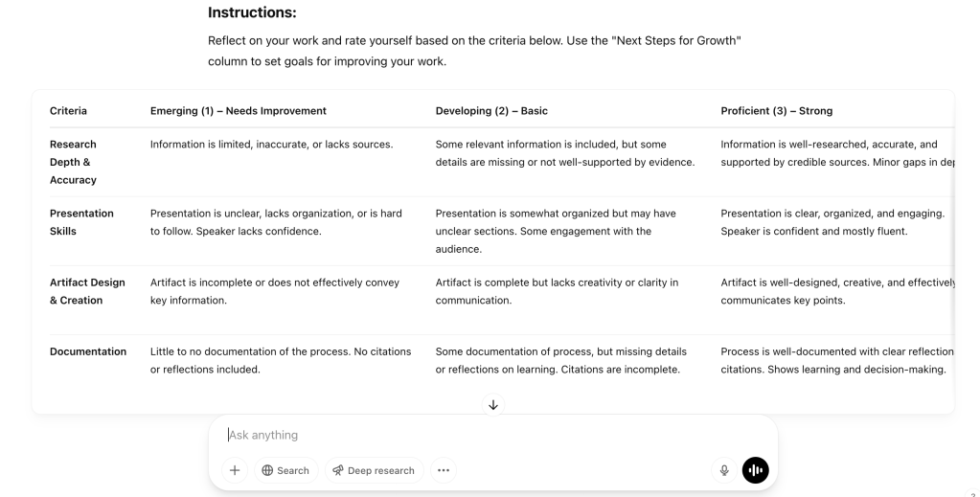Start voice mode with the black waveform button

pos(755,470)
